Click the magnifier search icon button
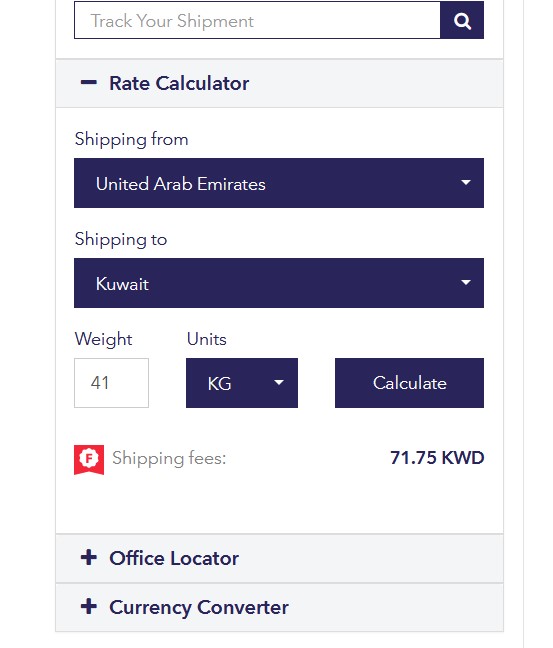Image resolution: width=553 pixels, height=648 pixels. (462, 20)
